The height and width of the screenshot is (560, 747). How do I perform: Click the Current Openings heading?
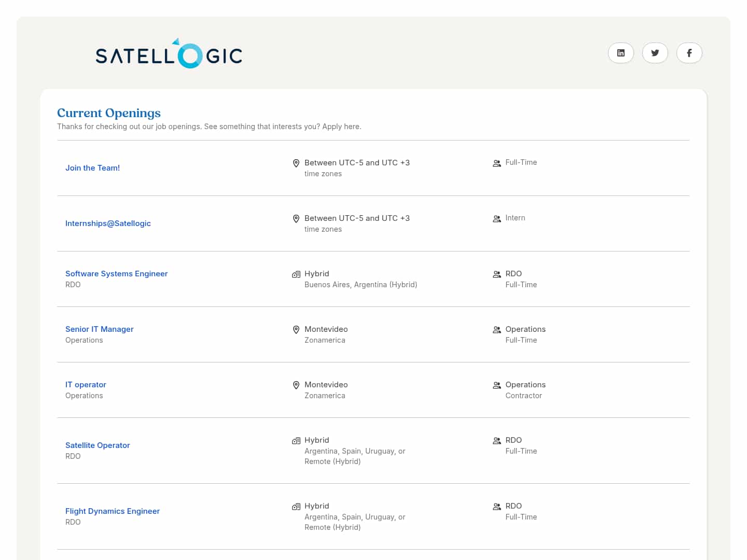point(109,113)
